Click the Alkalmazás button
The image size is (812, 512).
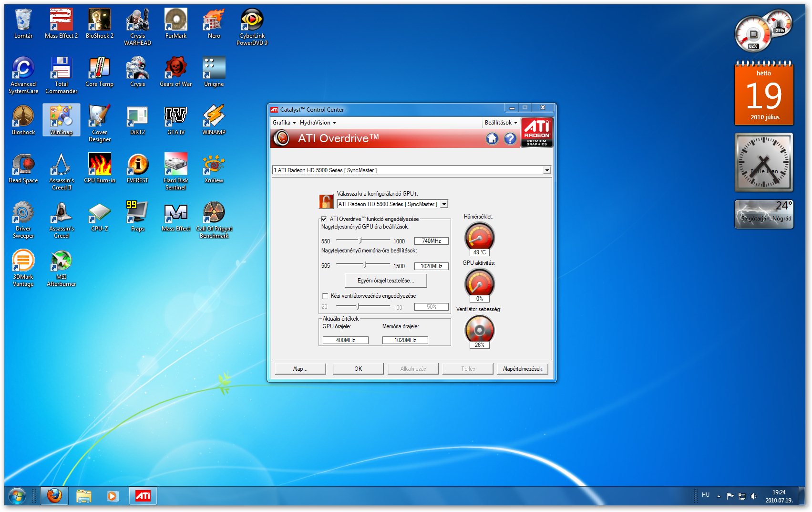pyautogui.click(x=413, y=369)
